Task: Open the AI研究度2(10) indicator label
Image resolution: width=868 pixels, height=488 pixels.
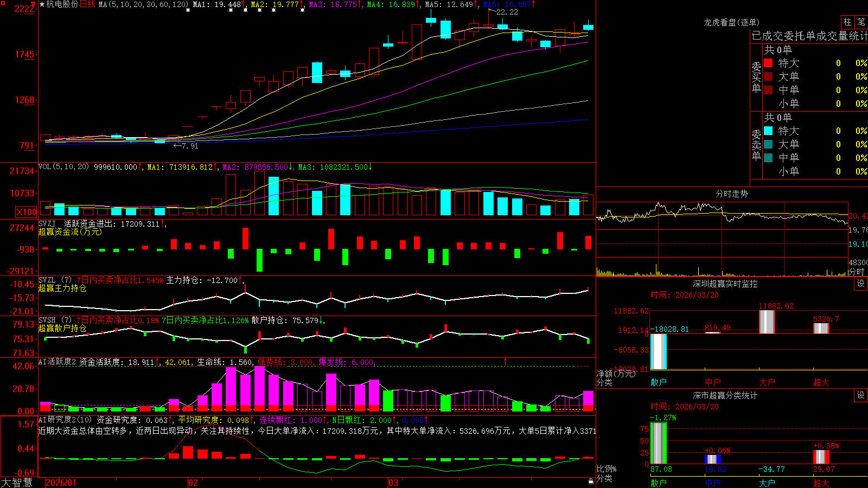Action: coord(65,420)
